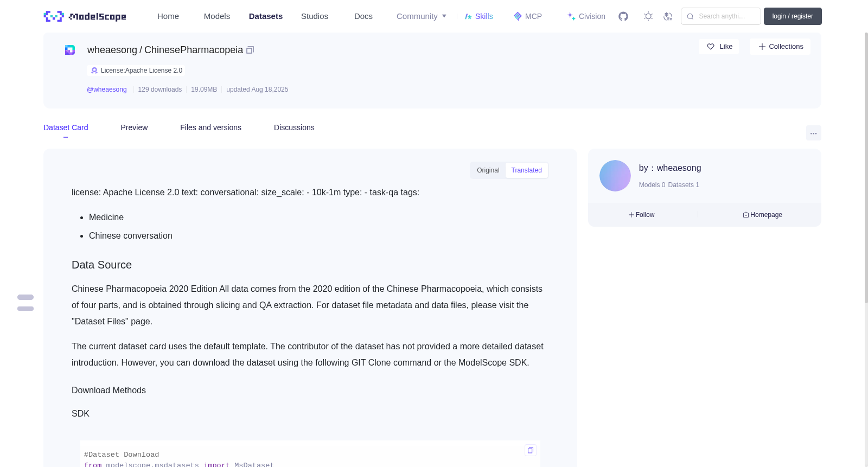Screen dimensions: 868x467
Task: Switch to Files and versions tab
Action: pyautogui.click(x=210, y=127)
